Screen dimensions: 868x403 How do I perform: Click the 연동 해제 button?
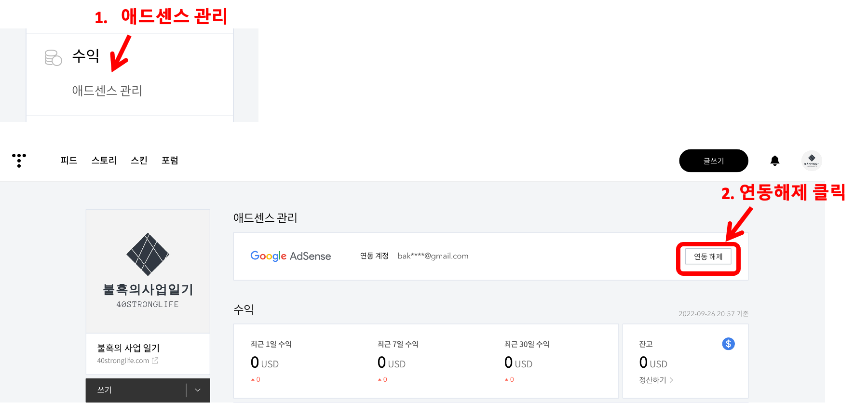[708, 256]
